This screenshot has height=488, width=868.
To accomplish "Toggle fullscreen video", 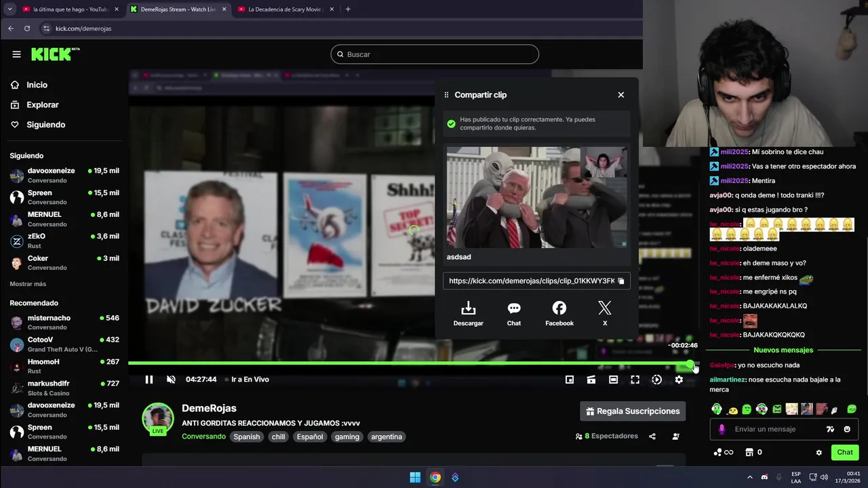I will tap(635, 380).
